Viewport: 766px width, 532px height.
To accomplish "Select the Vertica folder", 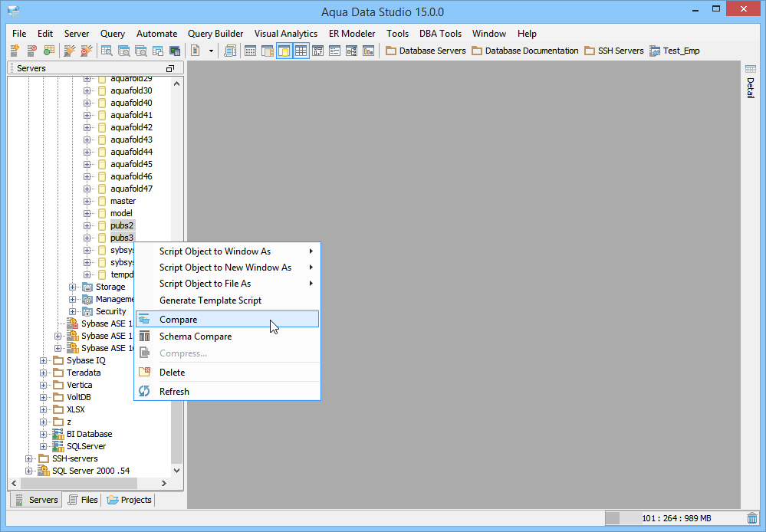I will tap(79, 385).
